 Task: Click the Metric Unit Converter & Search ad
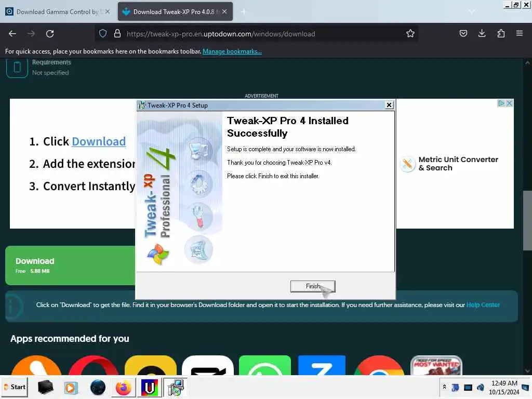coord(458,164)
